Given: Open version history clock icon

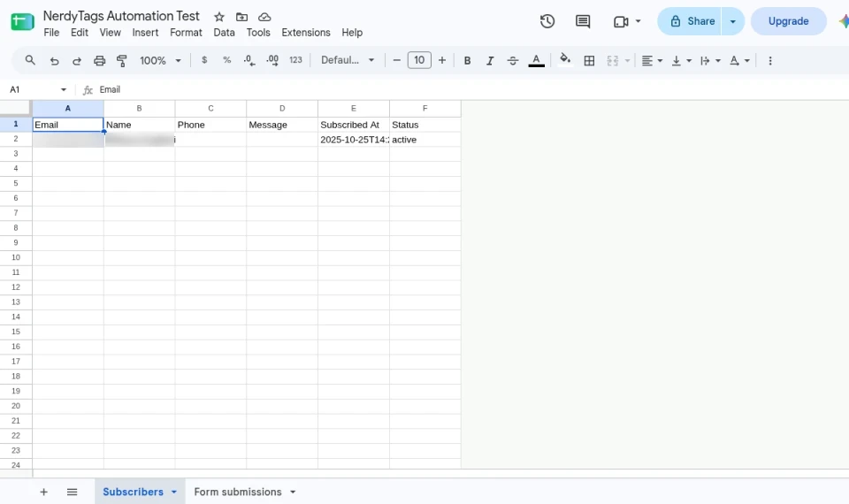Looking at the screenshot, I should tap(547, 21).
